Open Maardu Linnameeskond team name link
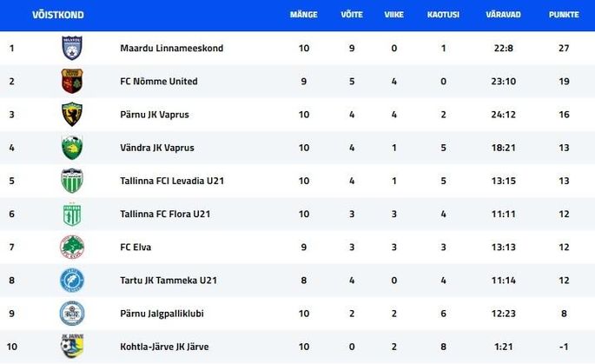This screenshot has height=364, width=595. (171, 48)
